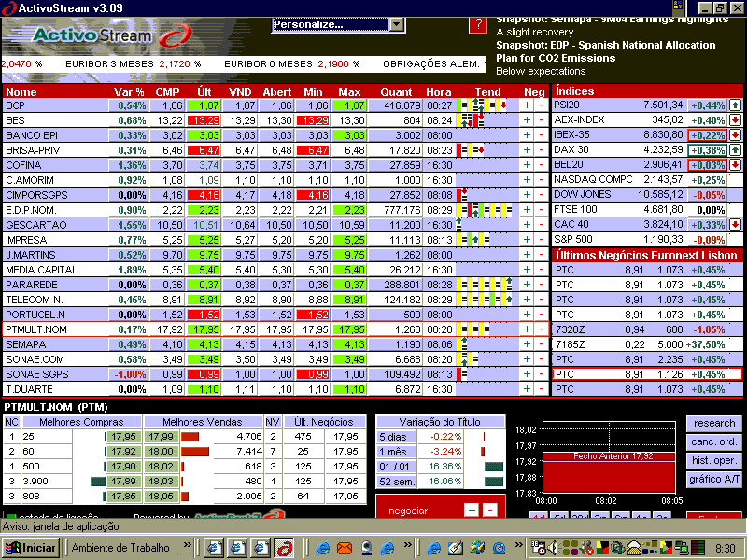Click the plus buy icon in TELECOM-N. row
This screenshot has height=560, width=747.
tap(527, 299)
